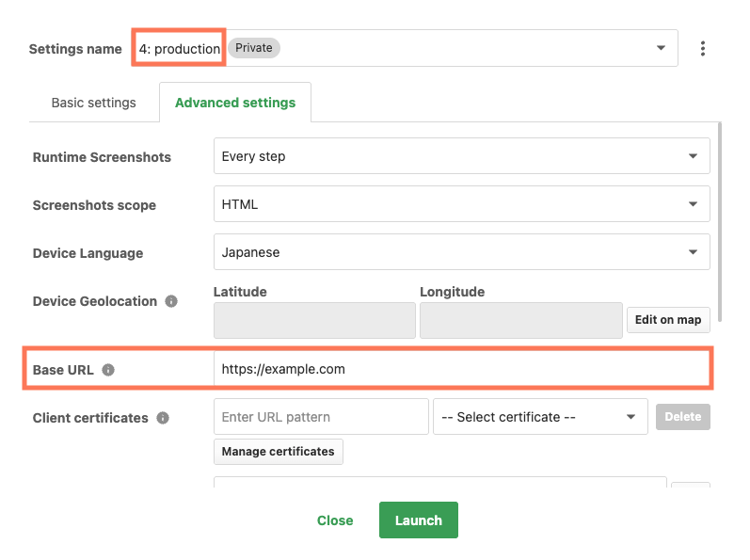
Task: Open the Select certificate dropdown
Action: (x=540, y=417)
